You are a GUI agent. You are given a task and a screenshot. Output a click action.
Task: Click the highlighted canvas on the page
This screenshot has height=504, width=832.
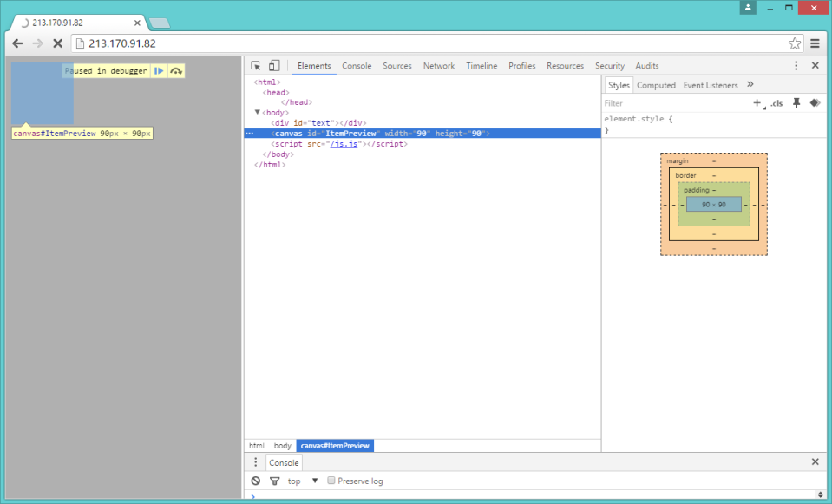[43, 94]
